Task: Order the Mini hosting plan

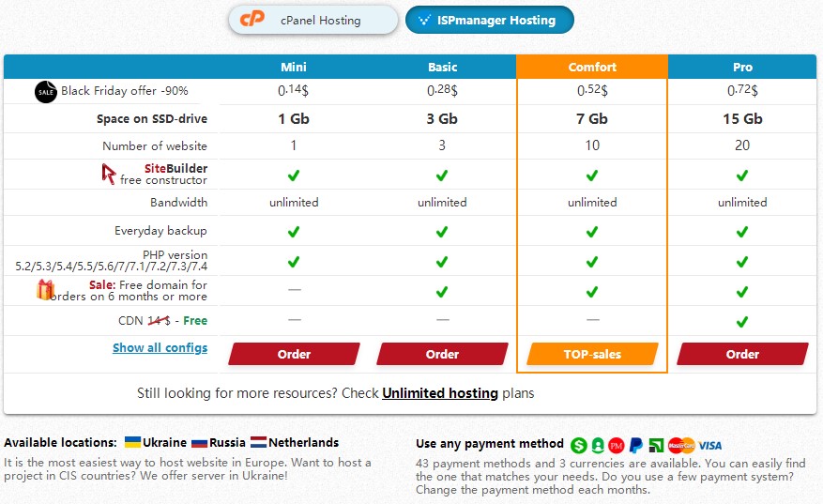Action: click(294, 354)
